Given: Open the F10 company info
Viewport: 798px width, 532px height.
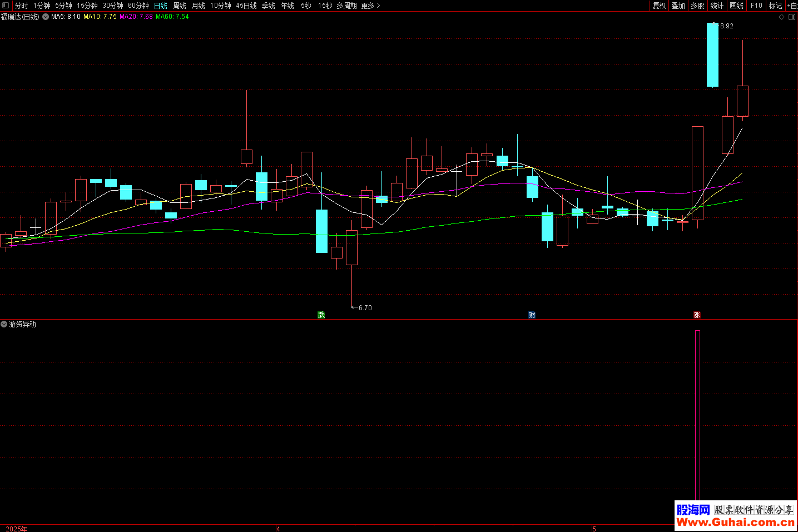Looking at the screenshot, I should [756, 6].
